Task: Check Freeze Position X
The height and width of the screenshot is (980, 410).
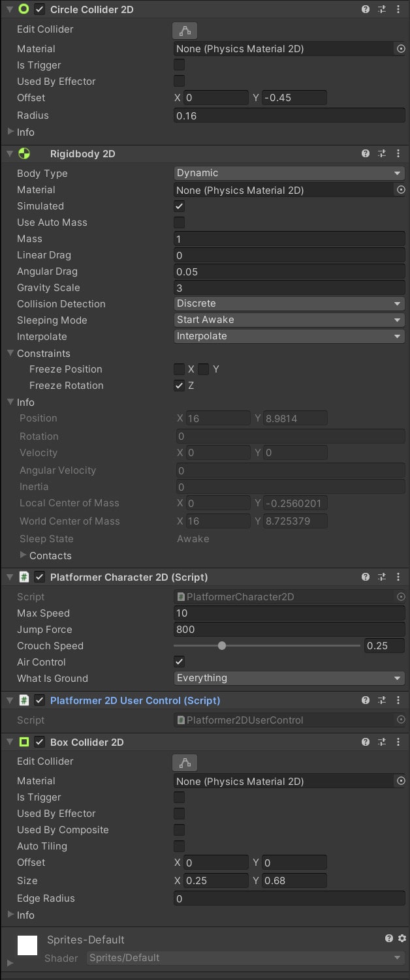Action: coord(179,369)
